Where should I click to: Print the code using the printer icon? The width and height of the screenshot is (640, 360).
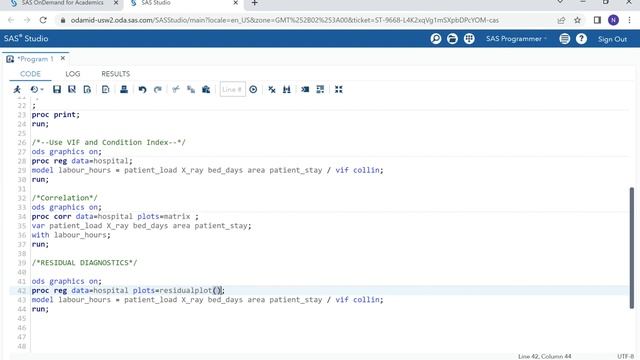(124, 89)
